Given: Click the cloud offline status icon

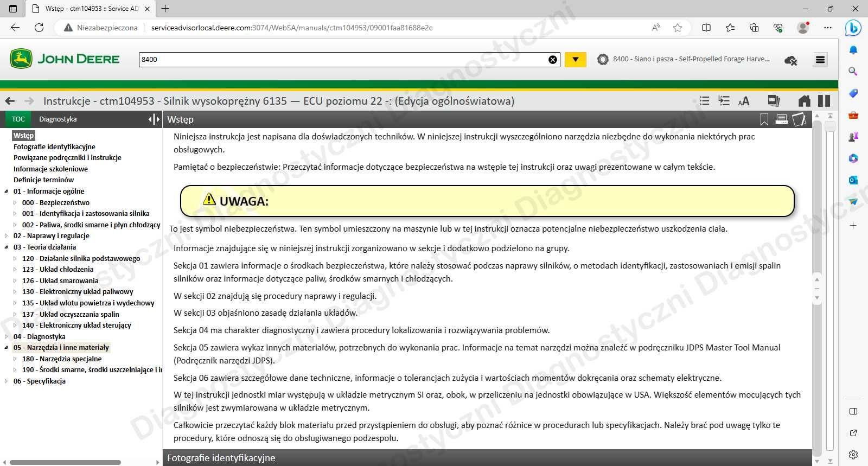Looking at the screenshot, I should point(791,60).
